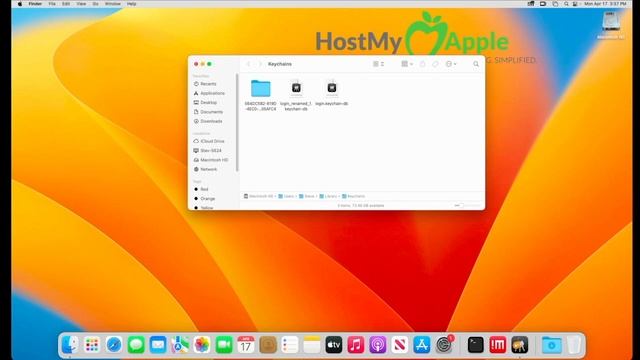This screenshot has height=360, width=640.
Task: Click Library in the path bar
Action: point(328,196)
